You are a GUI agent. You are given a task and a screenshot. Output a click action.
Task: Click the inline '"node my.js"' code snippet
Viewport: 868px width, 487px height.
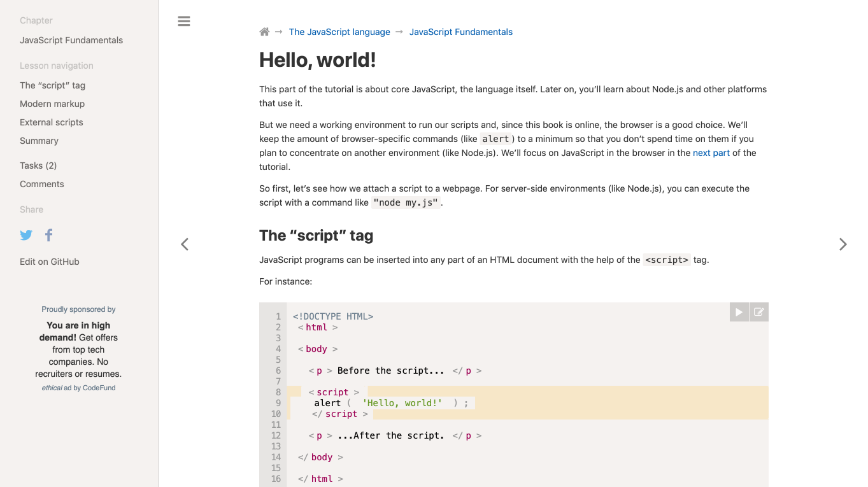coord(406,202)
